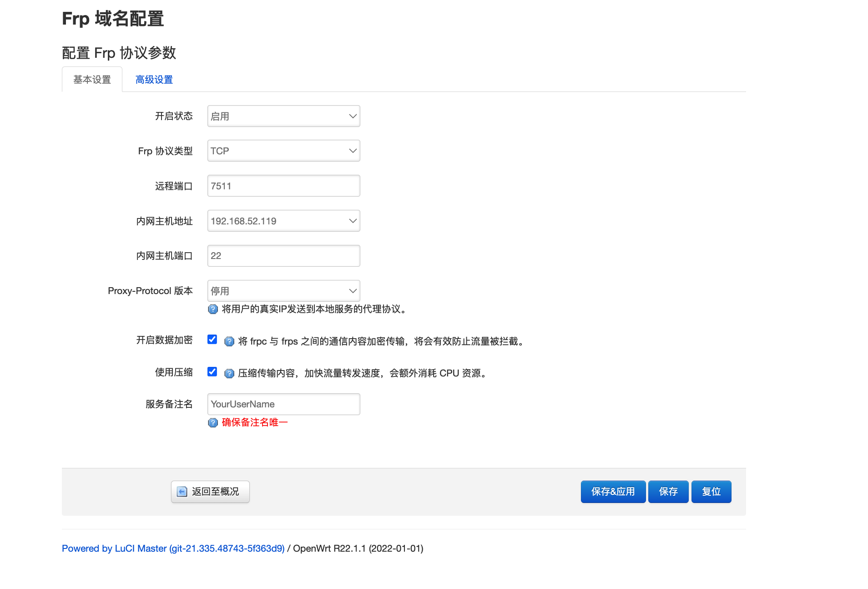Image resolution: width=868 pixels, height=589 pixels.
Task: Click the 服务备注名 input field
Action: pos(283,404)
